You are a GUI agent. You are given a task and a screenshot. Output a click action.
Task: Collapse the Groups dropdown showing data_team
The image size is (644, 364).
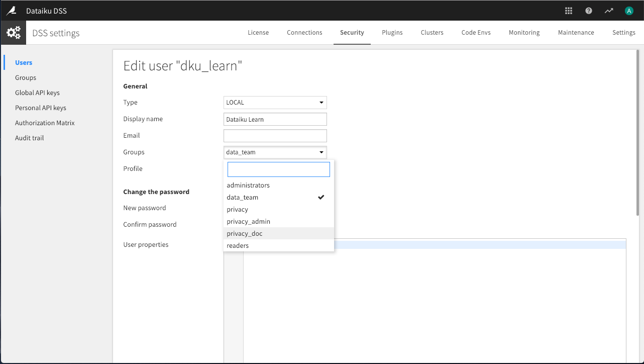point(275,152)
